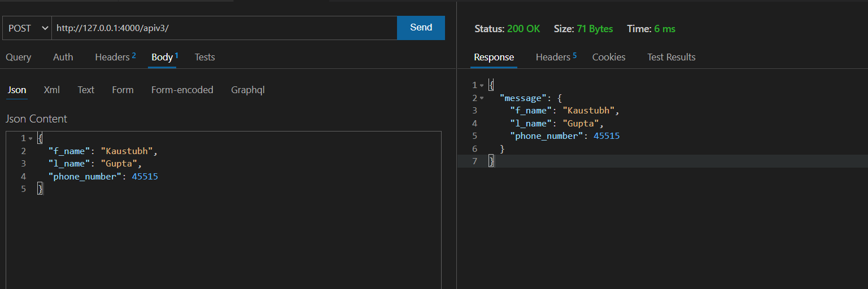Select the Xml body type
The width and height of the screenshot is (868, 289).
coord(52,90)
